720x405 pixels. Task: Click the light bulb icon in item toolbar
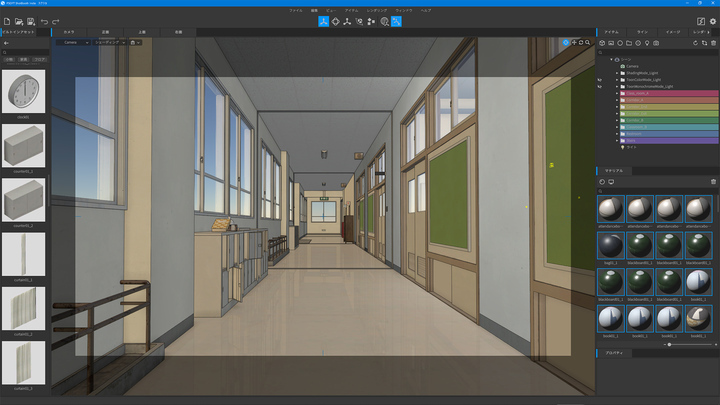point(647,43)
